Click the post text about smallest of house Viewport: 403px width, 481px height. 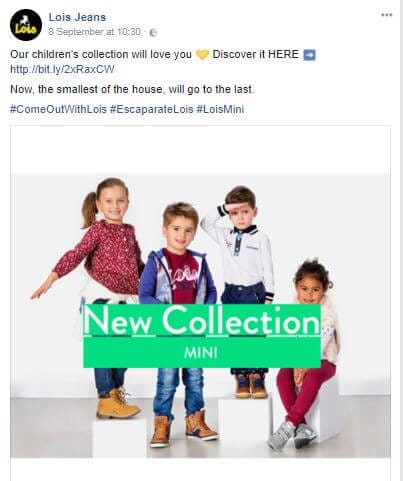click(x=132, y=89)
